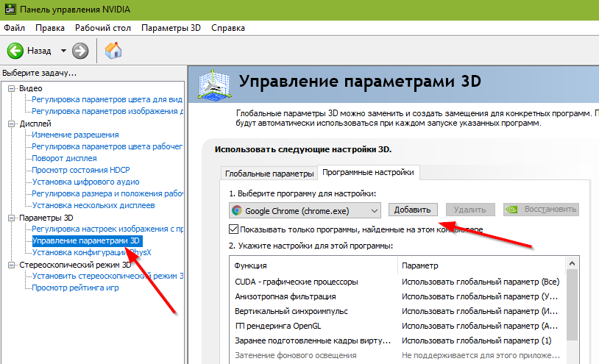Open Установить стереоскопический режим 3D task

tap(107, 276)
